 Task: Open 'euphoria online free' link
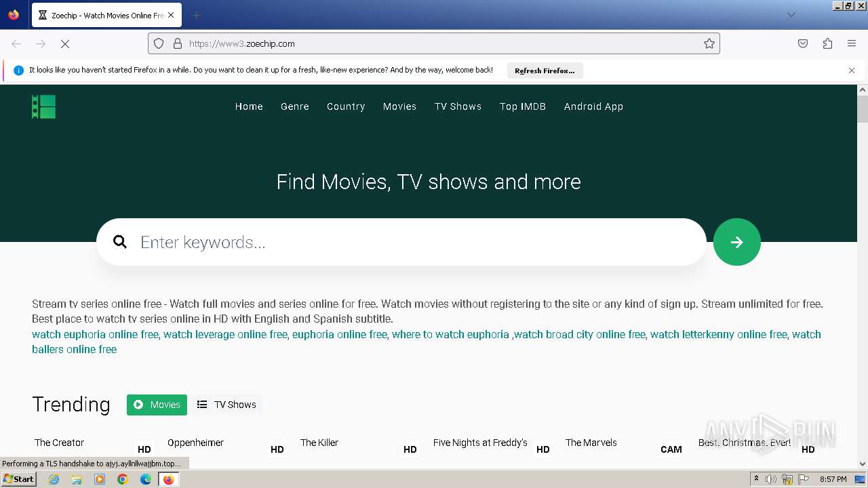(x=340, y=334)
